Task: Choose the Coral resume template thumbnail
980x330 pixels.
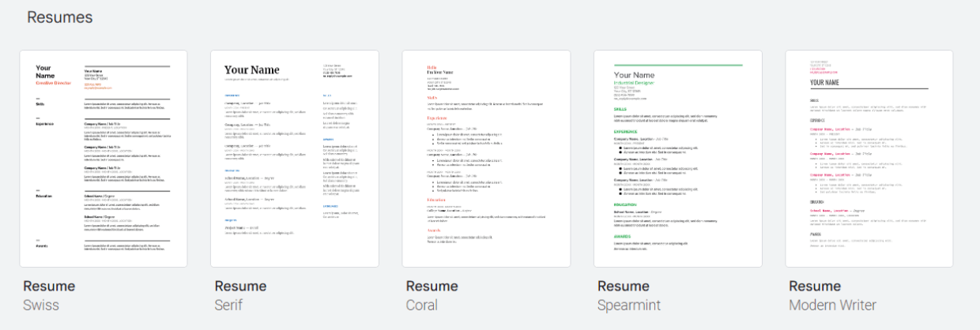Action: 486,159
